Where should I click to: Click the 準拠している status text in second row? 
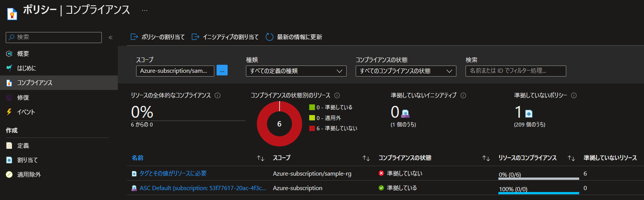coord(402,188)
